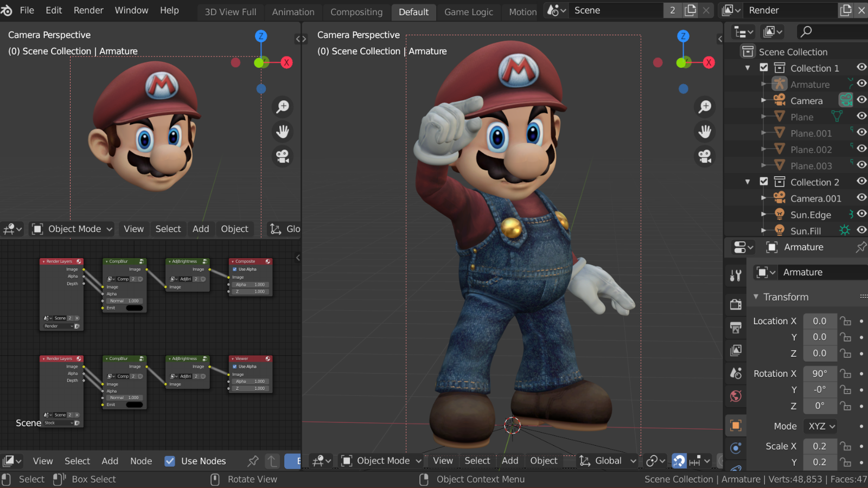Collapse the Transform panel

[x=756, y=297]
